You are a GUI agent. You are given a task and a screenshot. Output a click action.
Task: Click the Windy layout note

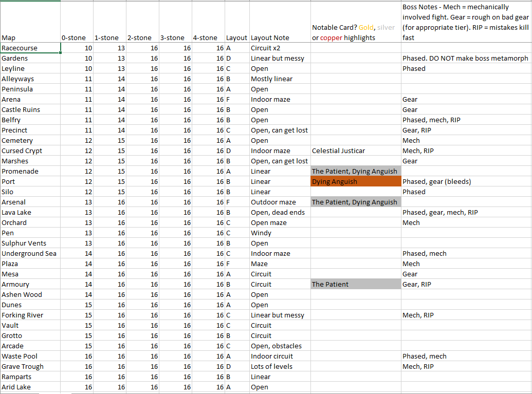tap(280, 233)
